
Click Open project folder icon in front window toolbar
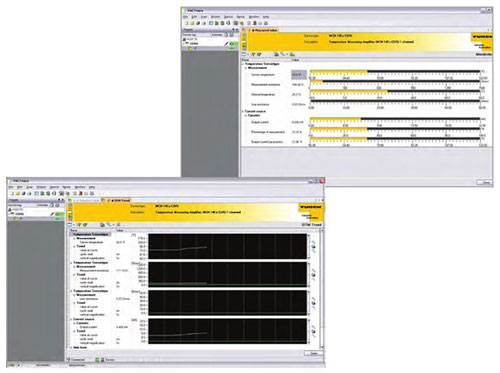pos(18,193)
